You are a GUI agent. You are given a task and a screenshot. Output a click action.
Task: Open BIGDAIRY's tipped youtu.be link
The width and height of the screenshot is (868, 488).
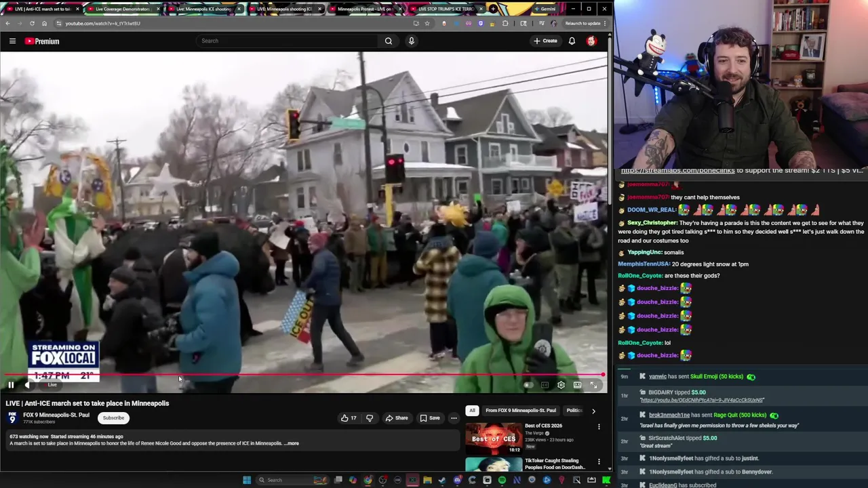click(x=702, y=401)
